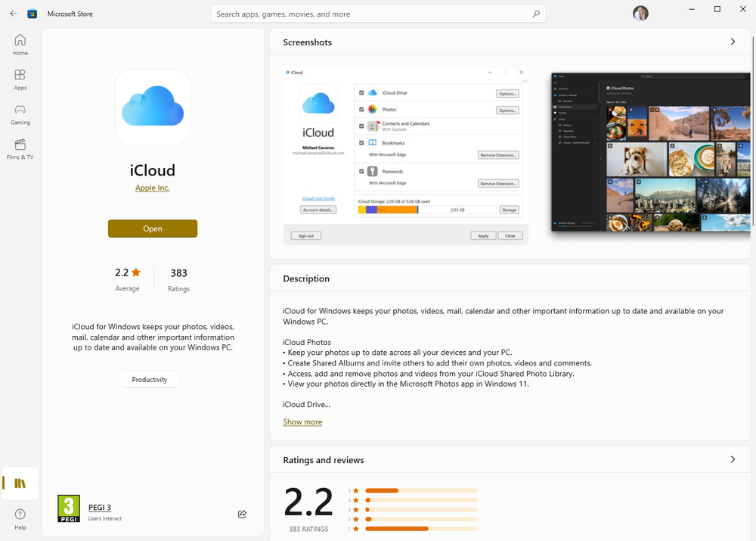Viewport: 756px width, 541px height.
Task: Open the dark iCloud Photos screenshot
Action: click(651, 152)
